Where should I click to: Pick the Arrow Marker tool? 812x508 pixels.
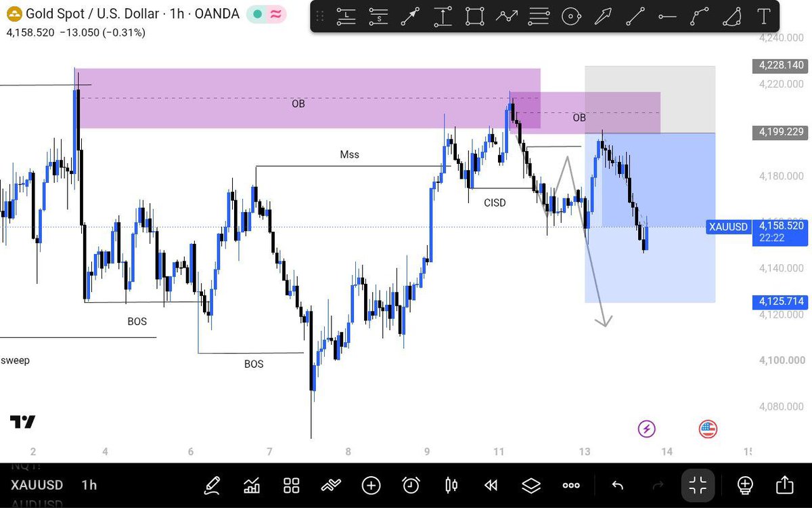pos(604,16)
